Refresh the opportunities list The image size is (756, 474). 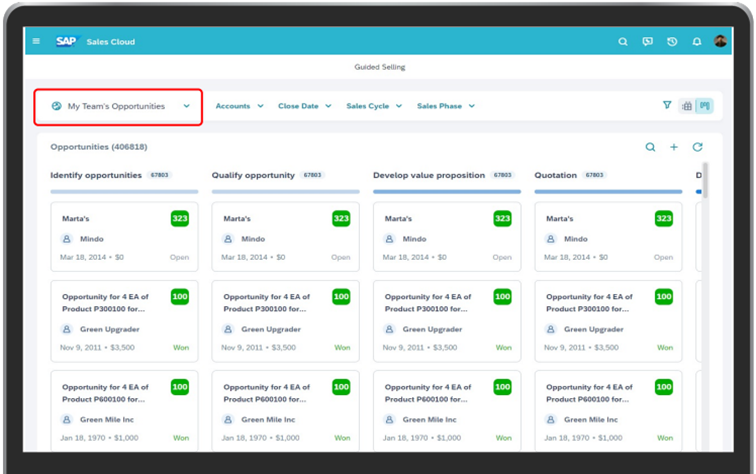point(698,147)
